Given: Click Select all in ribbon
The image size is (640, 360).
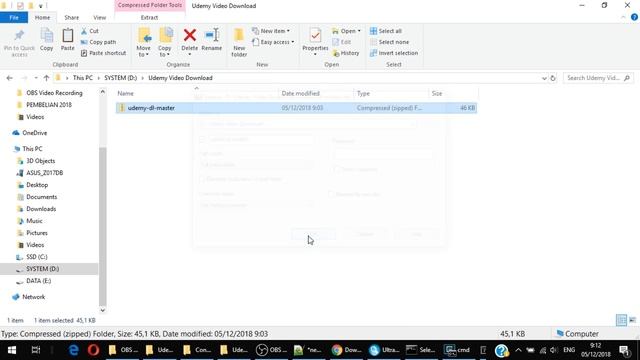Looking at the screenshot, I should coord(386,31).
